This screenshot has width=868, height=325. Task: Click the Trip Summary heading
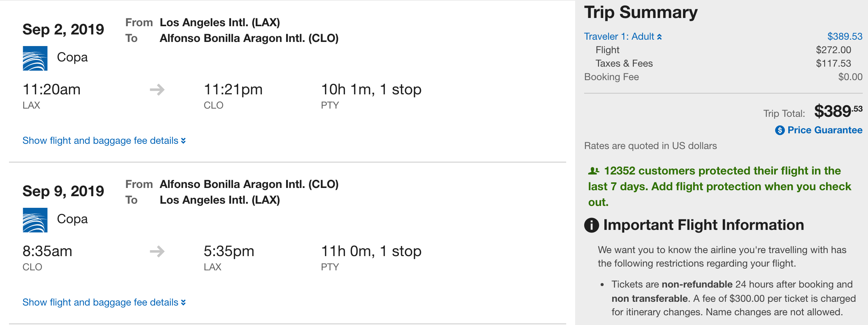click(641, 12)
